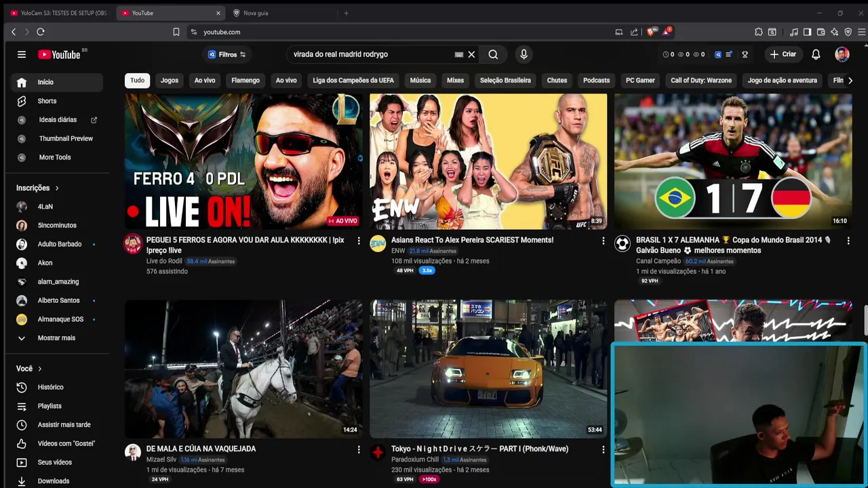Expand the Inscrições section

pyautogui.click(x=38, y=188)
